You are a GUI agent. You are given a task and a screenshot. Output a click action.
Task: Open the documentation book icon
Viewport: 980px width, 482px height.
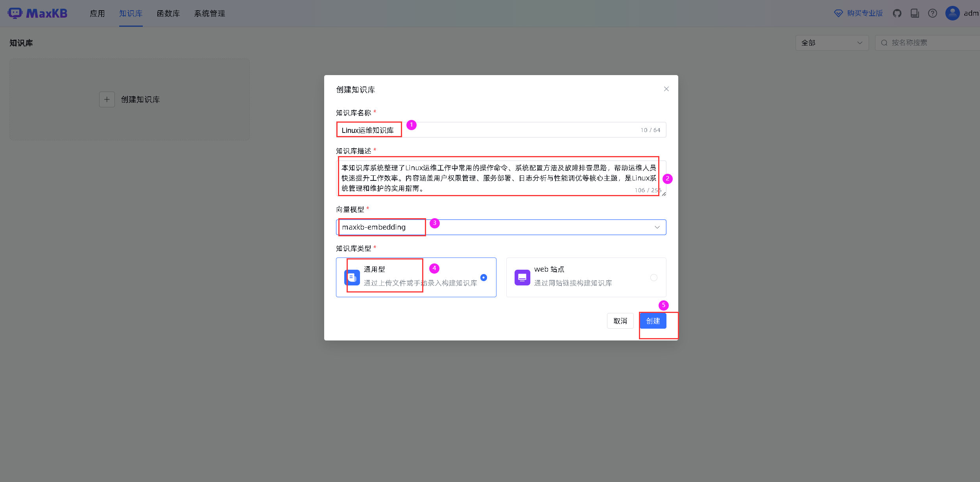coord(915,13)
